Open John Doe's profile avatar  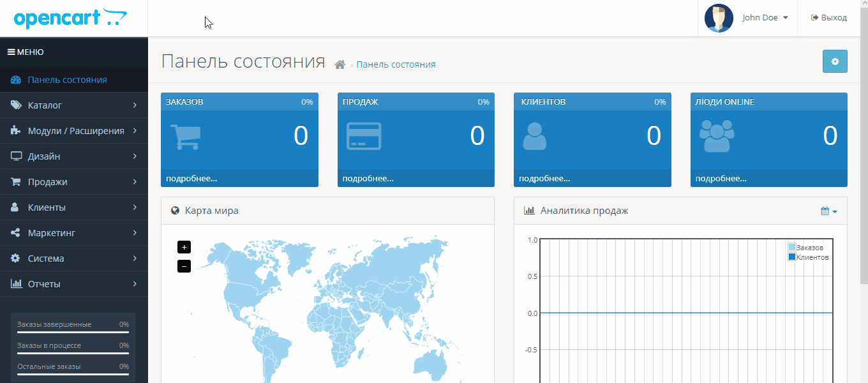tap(719, 18)
